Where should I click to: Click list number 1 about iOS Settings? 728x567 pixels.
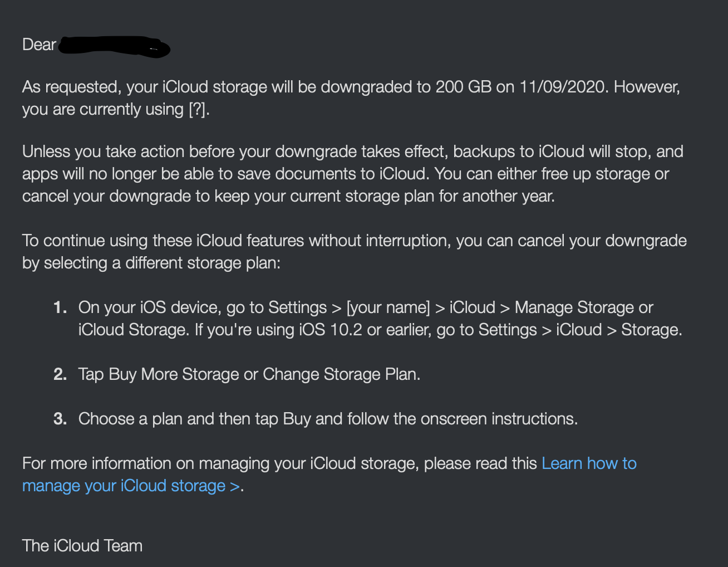pyautogui.click(x=60, y=307)
